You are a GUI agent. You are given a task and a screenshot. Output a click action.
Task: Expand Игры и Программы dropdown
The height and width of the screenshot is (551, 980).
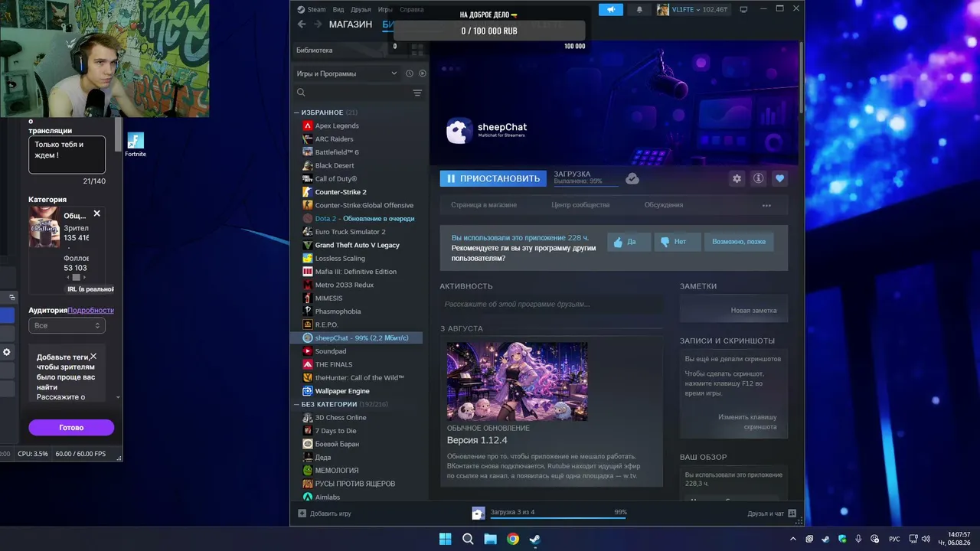click(346, 73)
